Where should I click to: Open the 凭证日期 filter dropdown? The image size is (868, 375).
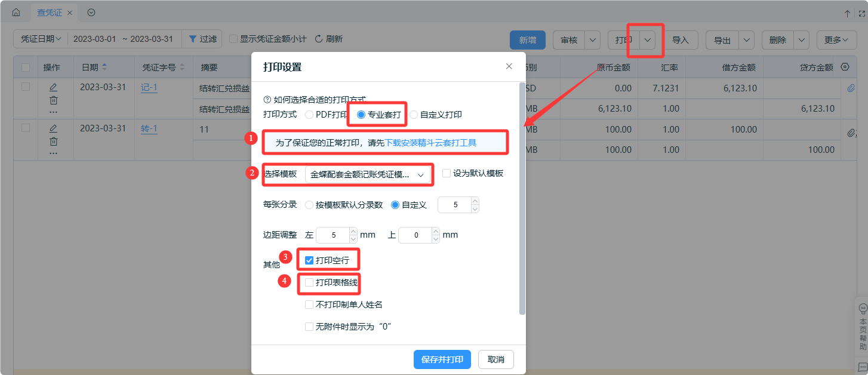click(x=41, y=39)
